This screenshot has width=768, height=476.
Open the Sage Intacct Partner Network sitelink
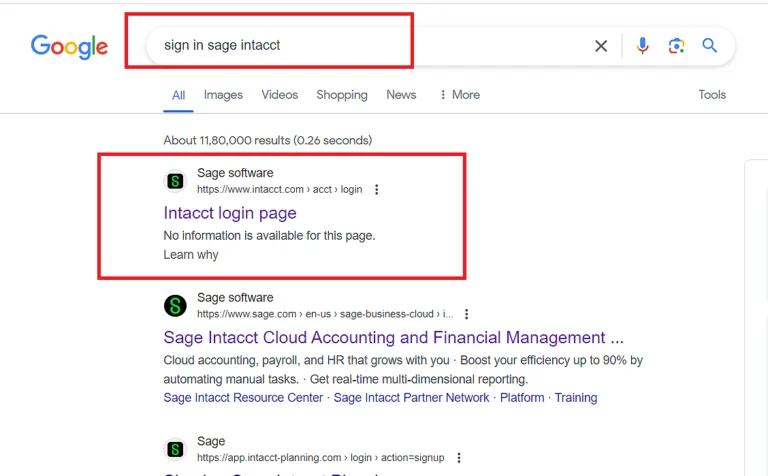click(411, 398)
